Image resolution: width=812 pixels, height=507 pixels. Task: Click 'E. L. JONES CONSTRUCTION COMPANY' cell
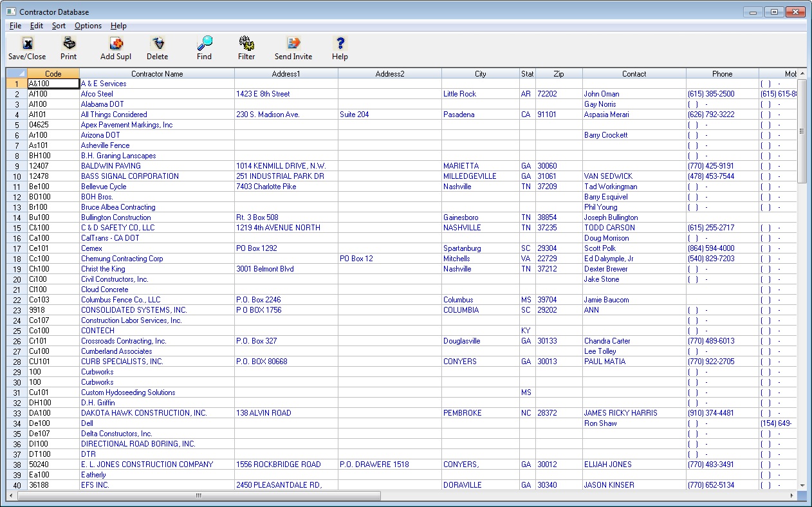click(x=157, y=465)
